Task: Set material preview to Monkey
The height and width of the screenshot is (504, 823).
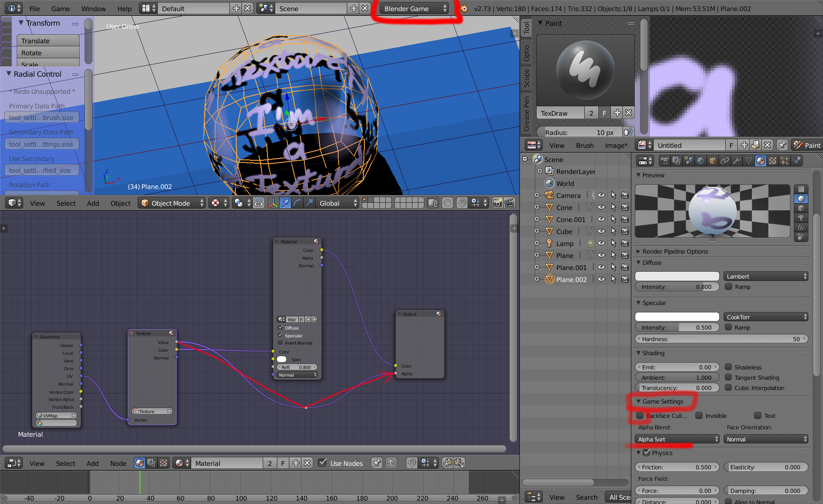Action: click(x=801, y=217)
